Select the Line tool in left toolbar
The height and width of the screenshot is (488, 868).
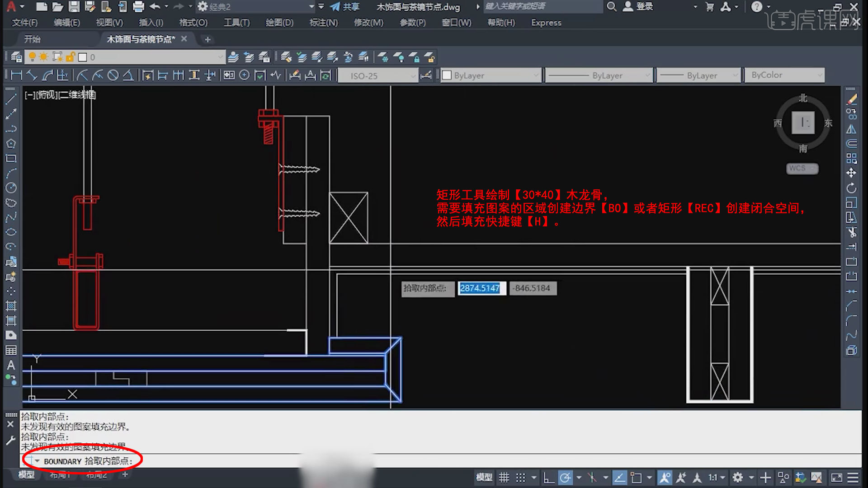pos(11,99)
